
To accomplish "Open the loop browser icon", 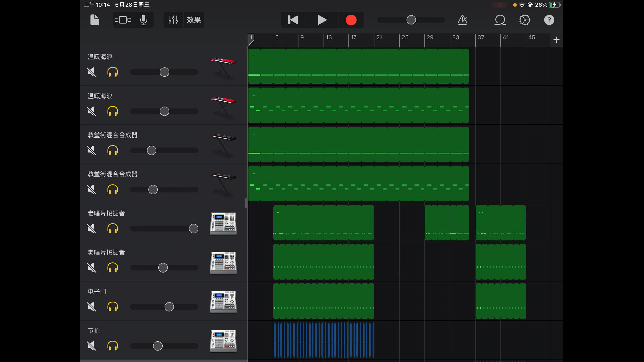I will pos(500,20).
